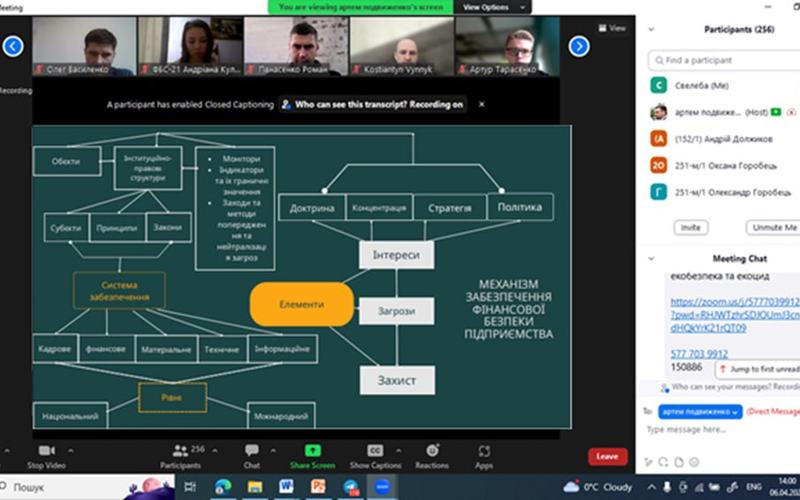Show next video participants with right arrow

pos(579,46)
